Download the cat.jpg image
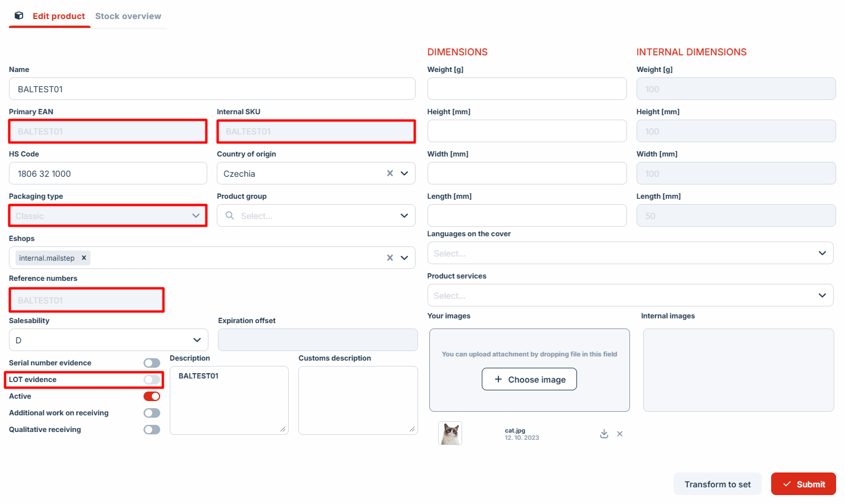The width and height of the screenshot is (845, 504). click(604, 434)
